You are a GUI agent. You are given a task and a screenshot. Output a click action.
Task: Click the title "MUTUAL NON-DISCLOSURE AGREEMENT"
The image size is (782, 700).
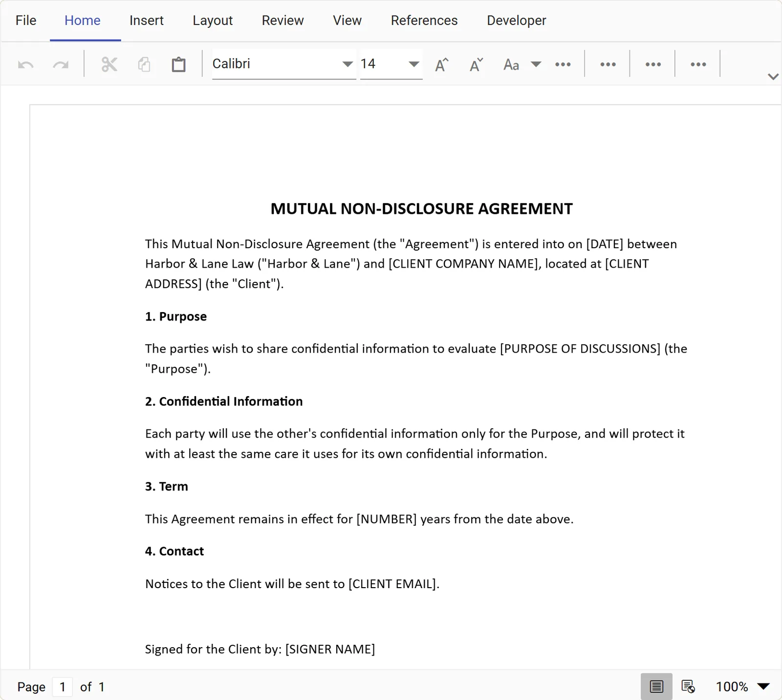click(421, 209)
